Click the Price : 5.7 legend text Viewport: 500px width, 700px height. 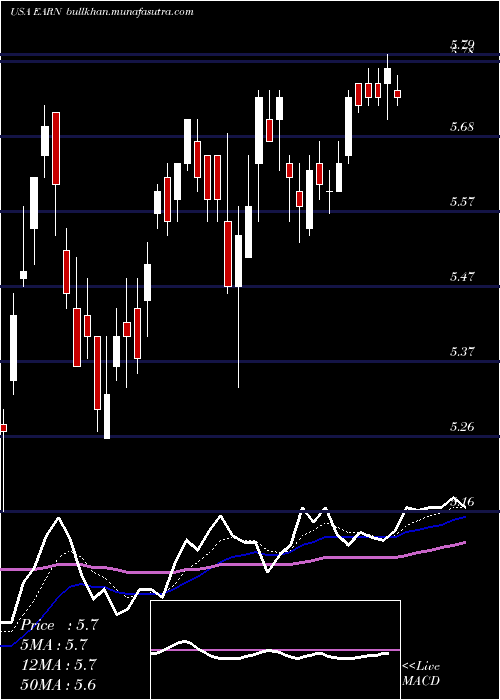point(59,625)
